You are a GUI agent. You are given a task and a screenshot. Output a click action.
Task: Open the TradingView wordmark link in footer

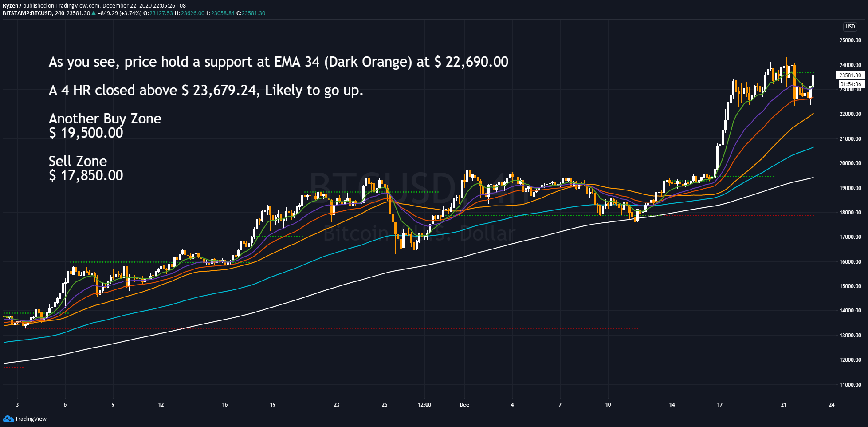point(31,419)
